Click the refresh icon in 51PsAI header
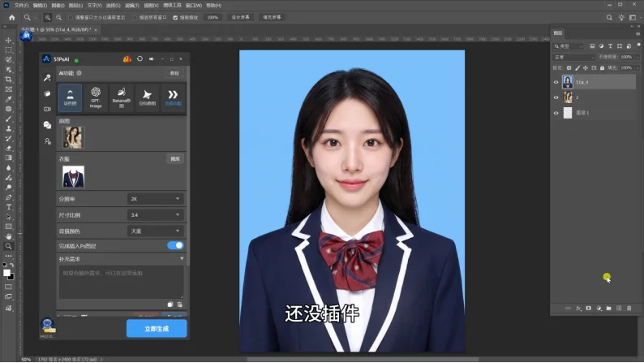Image resolution: width=644 pixels, height=363 pixels. pos(140,58)
